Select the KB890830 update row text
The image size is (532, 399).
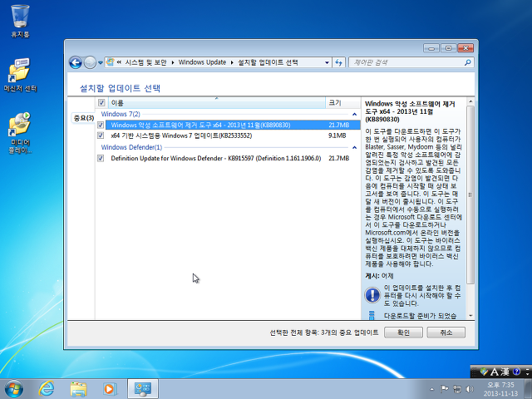coord(200,126)
